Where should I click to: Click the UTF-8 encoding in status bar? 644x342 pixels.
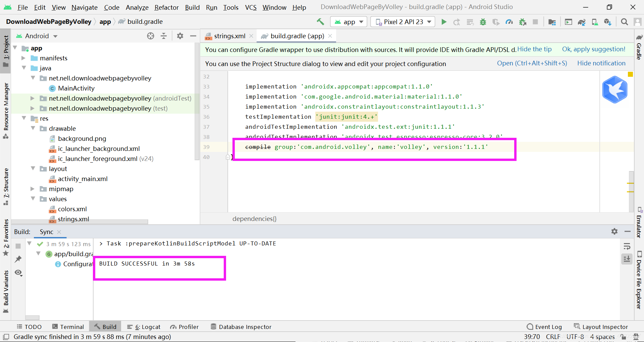pos(575,337)
